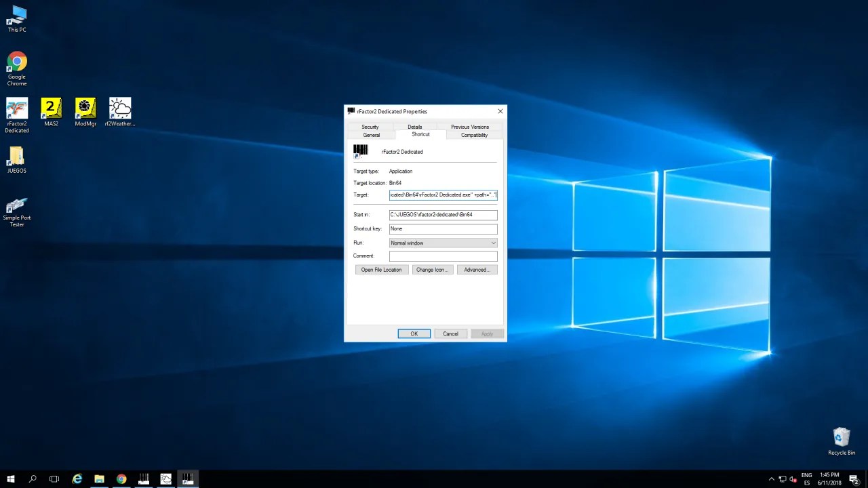Open the Action Center notifications
The width and height of the screenshot is (868, 488).
pyautogui.click(x=854, y=479)
